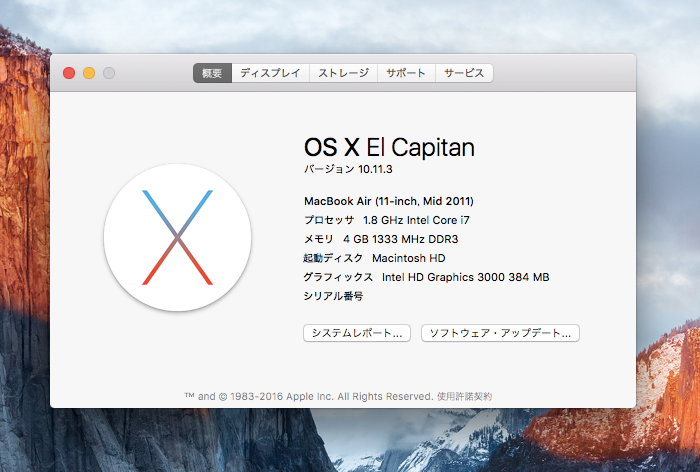Click Intel HD Graphics 3000 384 MB text

466,277
